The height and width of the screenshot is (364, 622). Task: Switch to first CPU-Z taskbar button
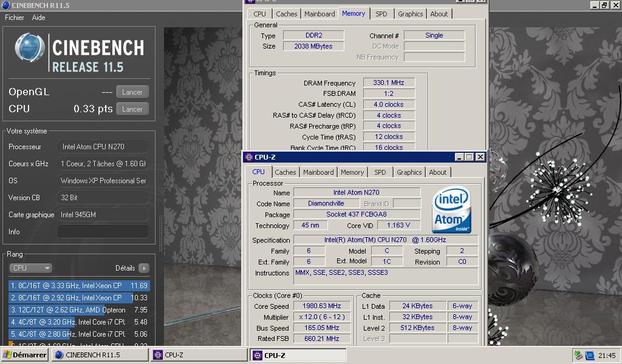click(x=199, y=355)
